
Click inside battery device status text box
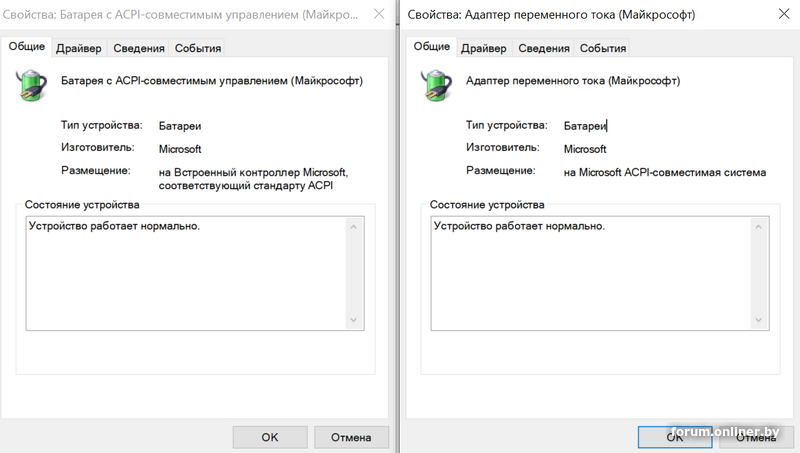point(186,272)
